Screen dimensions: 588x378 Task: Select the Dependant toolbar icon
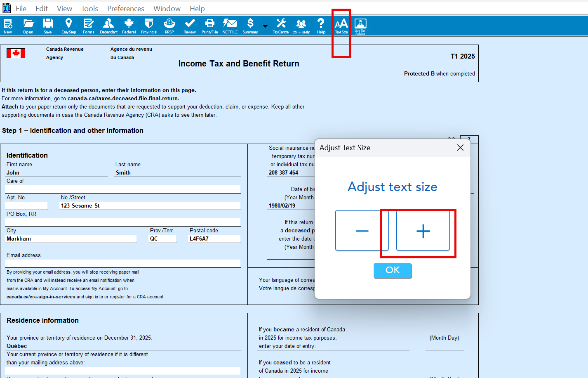pyautogui.click(x=108, y=26)
